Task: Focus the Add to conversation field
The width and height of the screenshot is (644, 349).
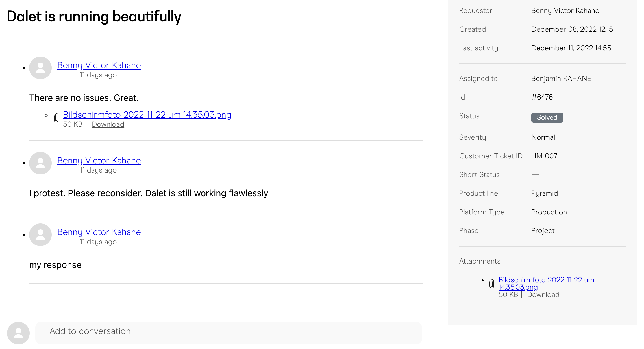Action: [229, 333]
